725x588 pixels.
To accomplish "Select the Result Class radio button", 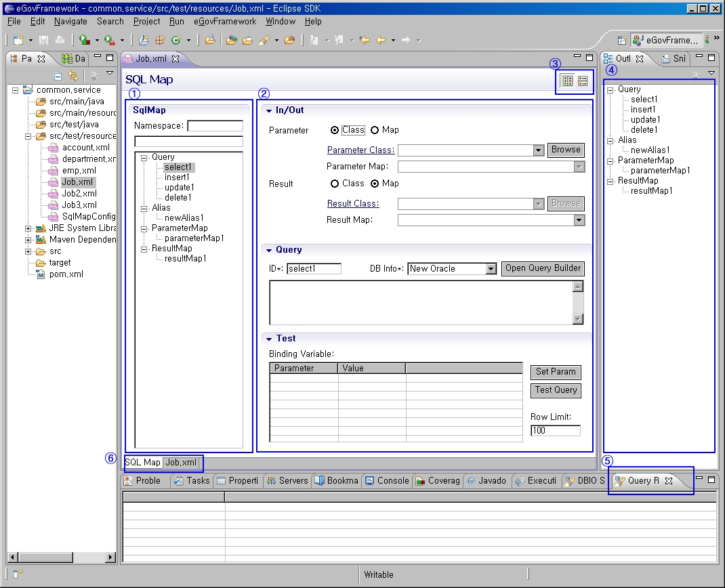I will coord(335,184).
